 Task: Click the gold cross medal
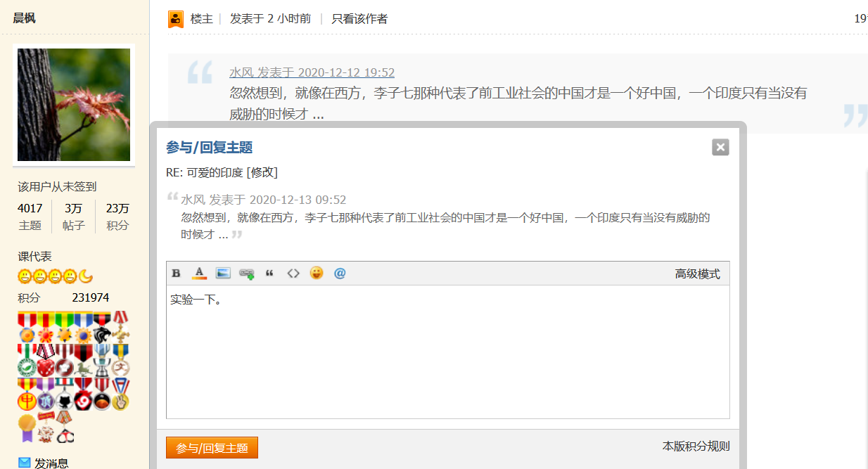(x=120, y=327)
